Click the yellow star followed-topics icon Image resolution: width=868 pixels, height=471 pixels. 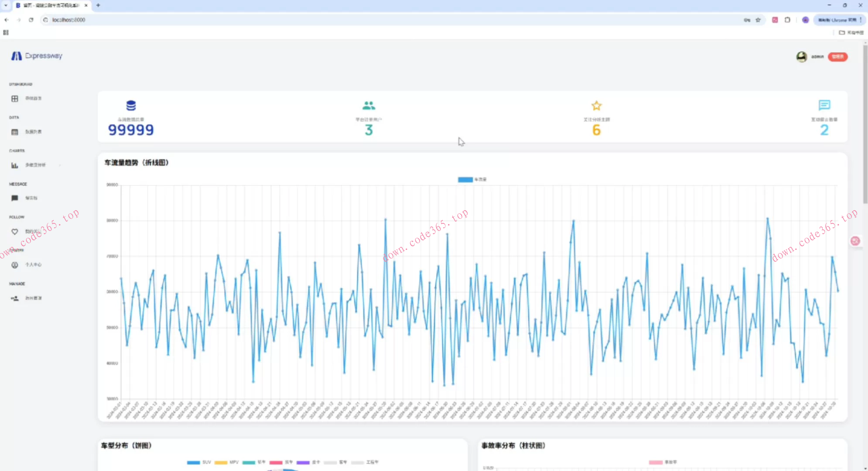(x=596, y=106)
